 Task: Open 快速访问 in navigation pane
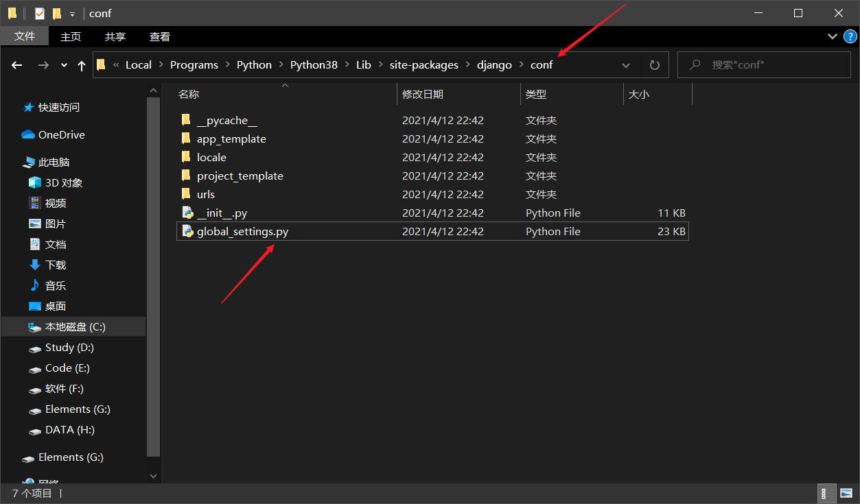59,108
